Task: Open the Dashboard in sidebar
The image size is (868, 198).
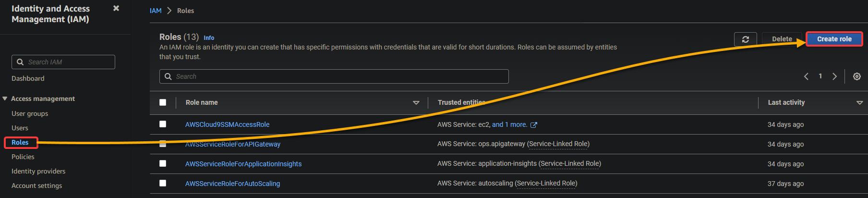Action: coord(28,78)
